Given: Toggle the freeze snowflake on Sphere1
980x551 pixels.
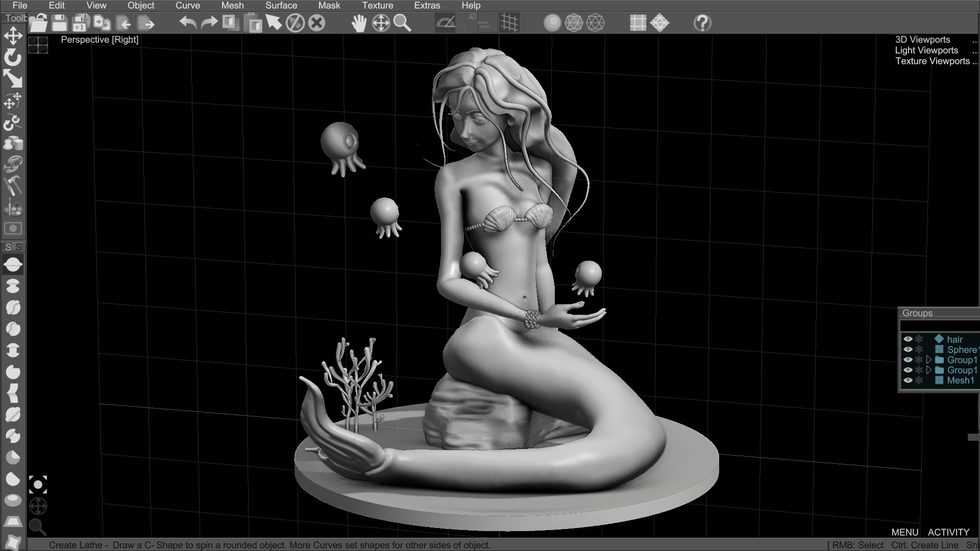Looking at the screenshot, I should click(918, 349).
